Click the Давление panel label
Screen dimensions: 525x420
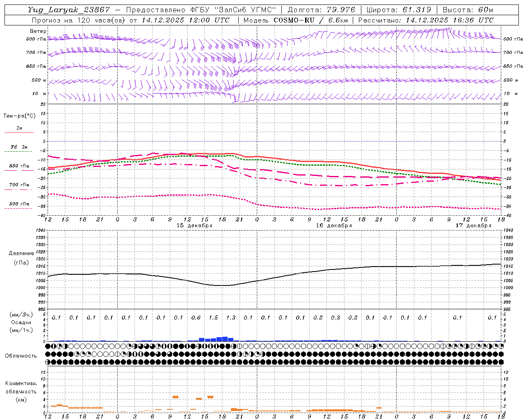click(x=21, y=253)
